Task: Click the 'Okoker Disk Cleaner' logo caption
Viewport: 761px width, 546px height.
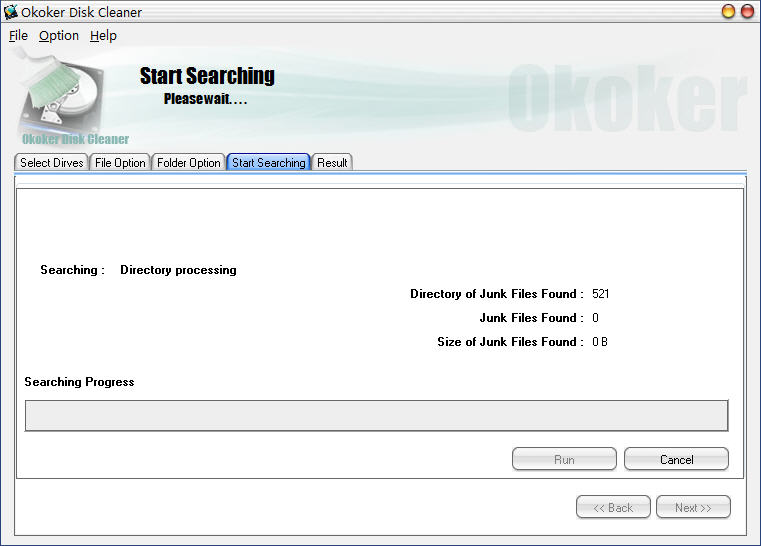Action: (x=75, y=139)
